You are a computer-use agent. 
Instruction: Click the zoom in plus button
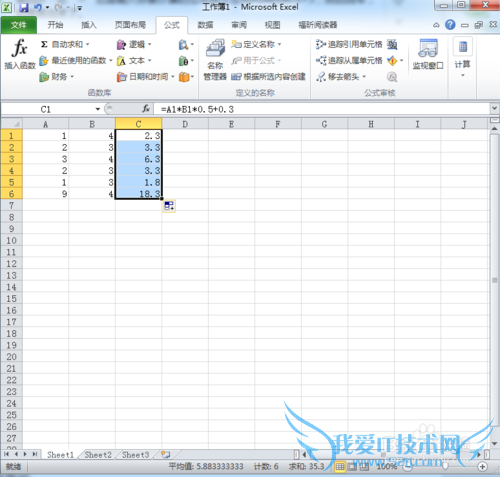pyautogui.click(x=482, y=466)
